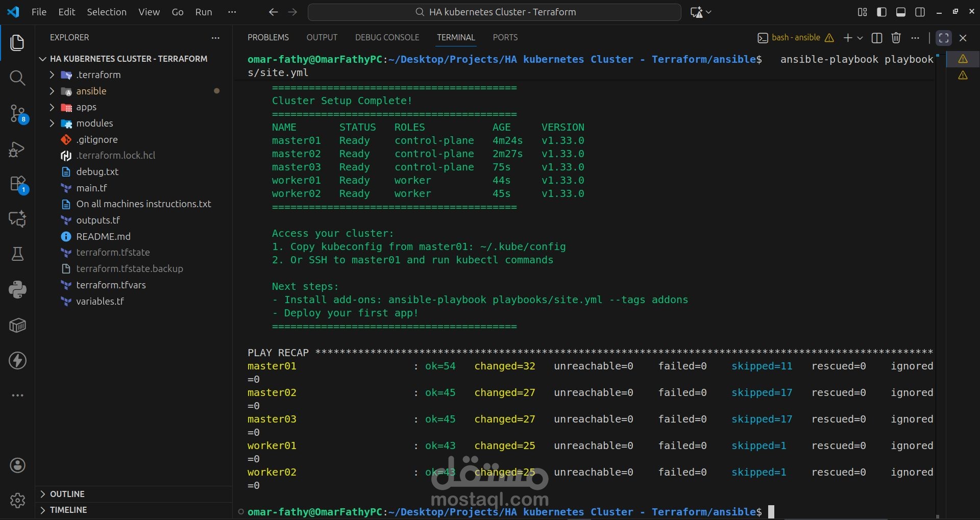Open Source Control showing 8 pending changes
Viewport: 980px width, 520px height.
click(x=17, y=114)
